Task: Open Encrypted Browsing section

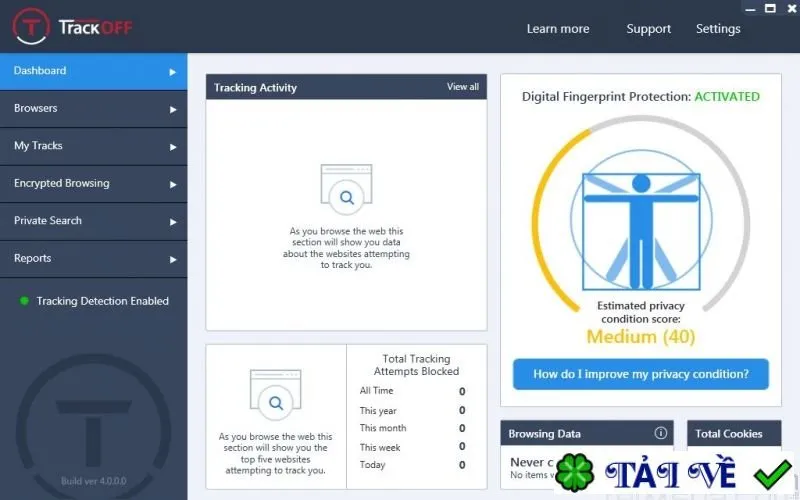Action: pos(93,184)
